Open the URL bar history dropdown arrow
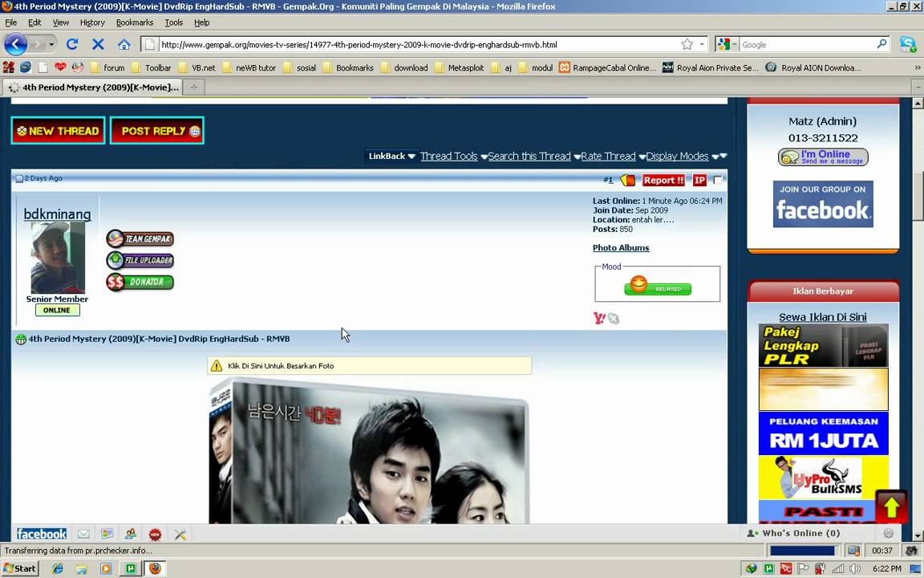Screen dimensions: 924x578 [702, 44]
